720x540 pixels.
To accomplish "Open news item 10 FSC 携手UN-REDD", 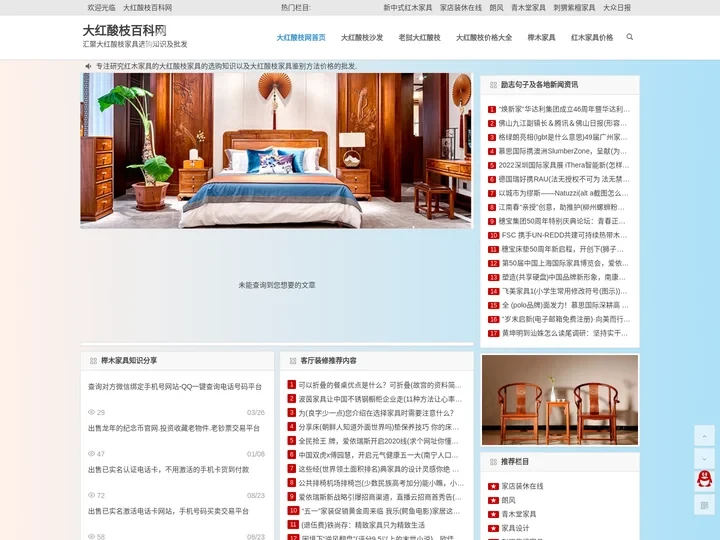I will pyautogui.click(x=564, y=236).
